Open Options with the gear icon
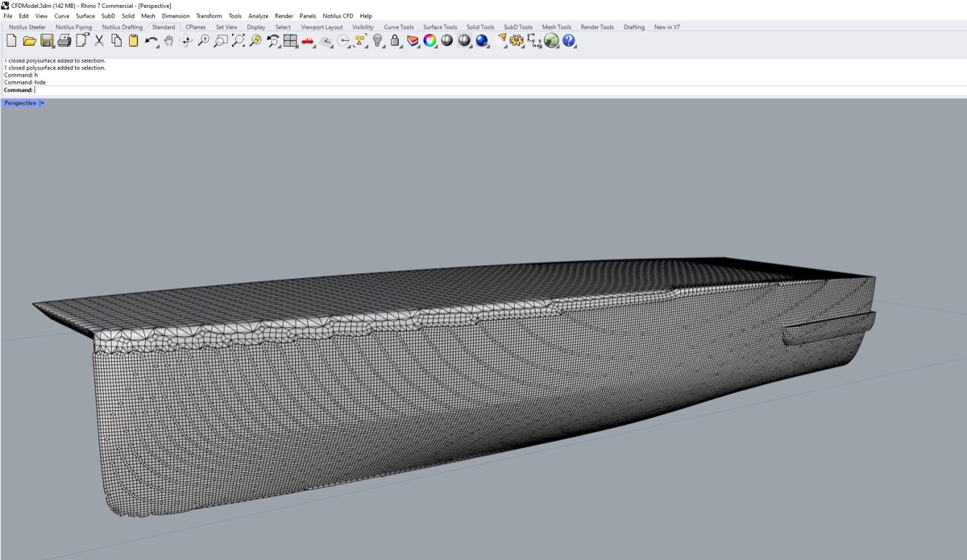Image resolution: width=967 pixels, height=560 pixels. point(517,40)
